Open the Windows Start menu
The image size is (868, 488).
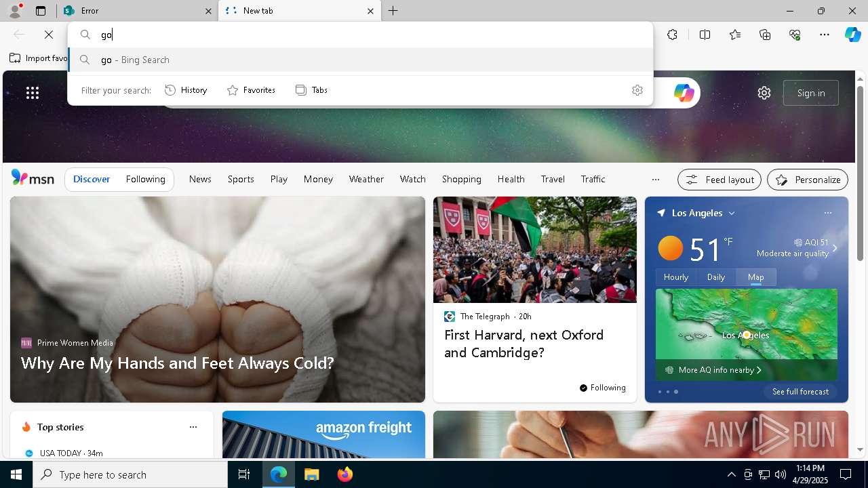(16, 474)
